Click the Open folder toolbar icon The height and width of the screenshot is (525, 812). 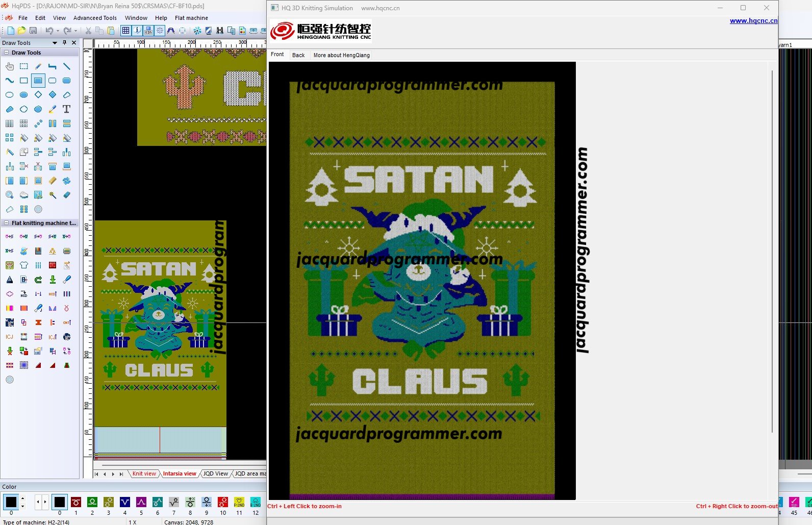[21, 31]
